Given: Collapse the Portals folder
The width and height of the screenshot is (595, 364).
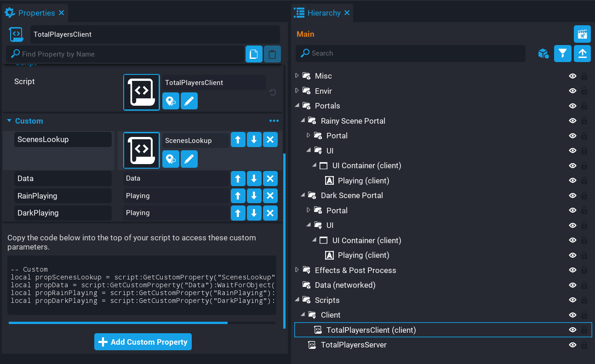Looking at the screenshot, I should point(297,106).
